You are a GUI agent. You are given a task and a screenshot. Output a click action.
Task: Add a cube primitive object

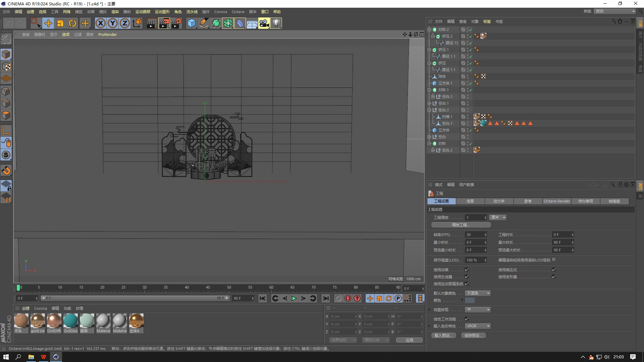(192, 23)
